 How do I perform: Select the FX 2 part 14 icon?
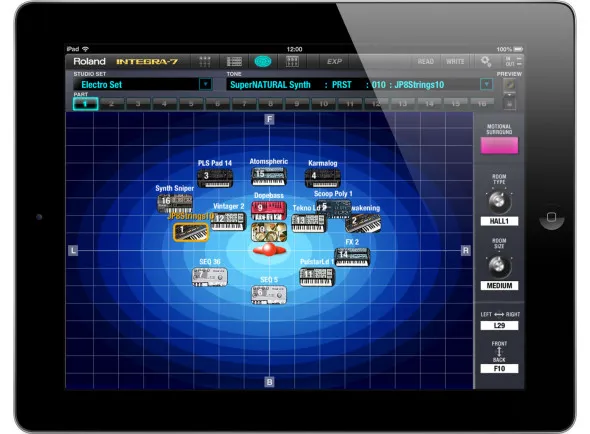[x=352, y=257]
